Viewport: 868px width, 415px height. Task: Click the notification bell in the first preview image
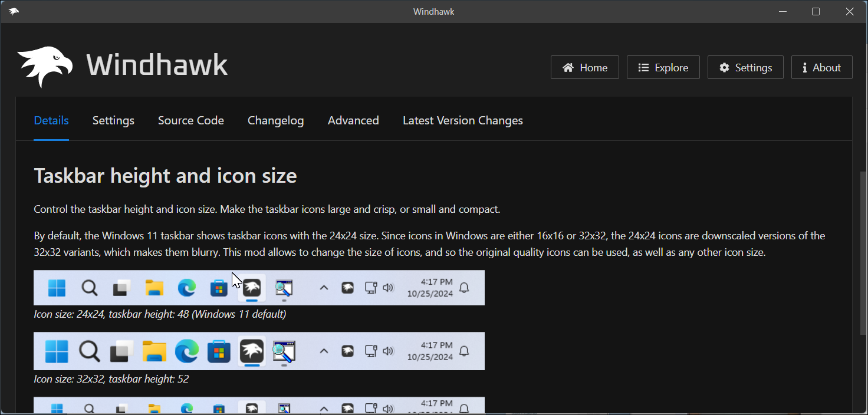(464, 288)
